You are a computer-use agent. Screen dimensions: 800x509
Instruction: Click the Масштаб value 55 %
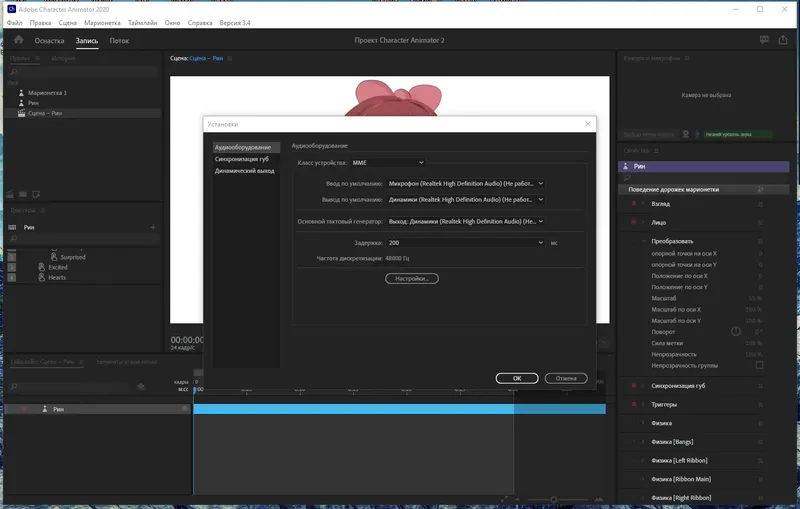pyautogui.click(x=756, y=298)
